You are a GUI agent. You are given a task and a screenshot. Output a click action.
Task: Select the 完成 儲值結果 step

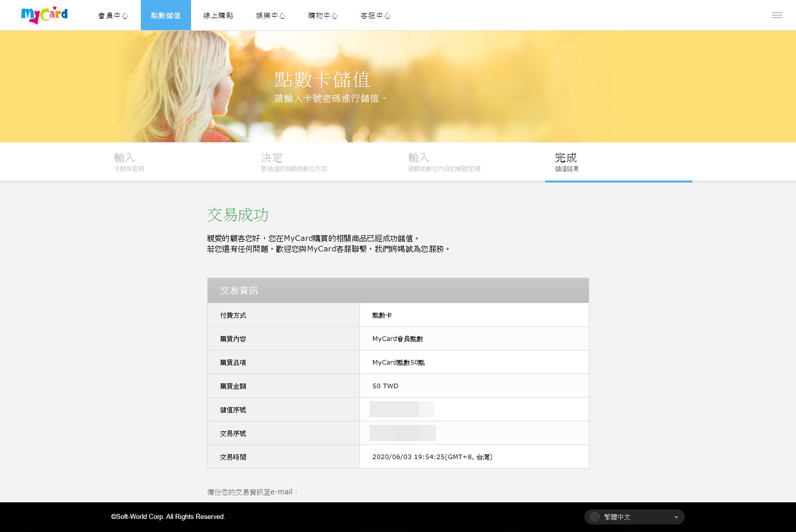coord(618,162)
